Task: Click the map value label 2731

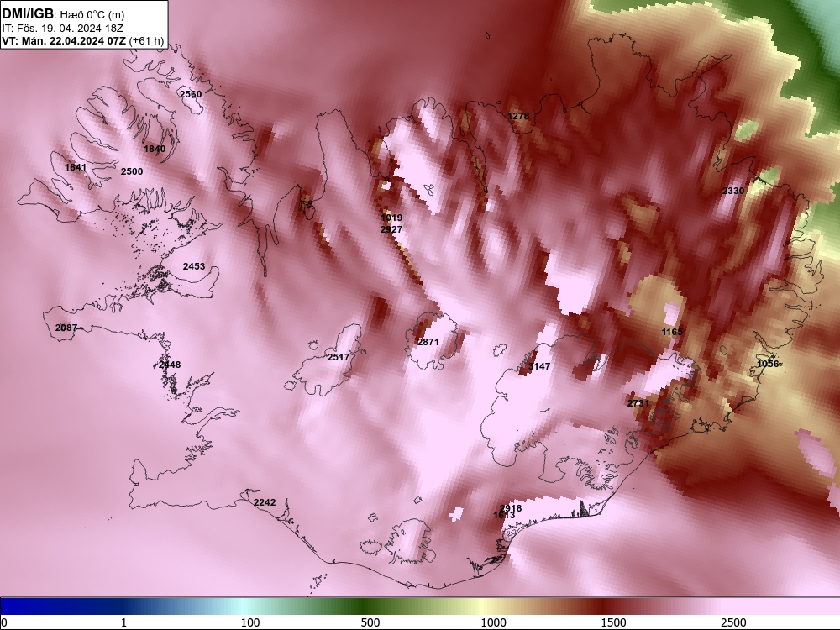Action: pyautogui.click(x=638, y=403)
